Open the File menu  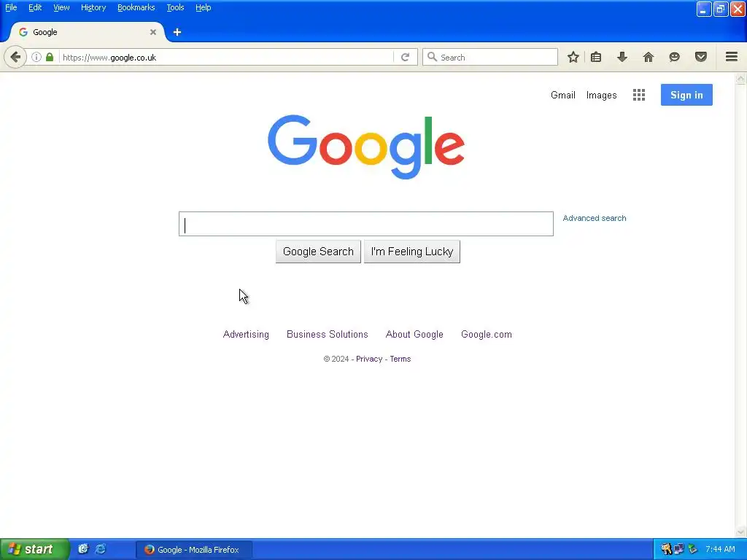tap(11, 7)
